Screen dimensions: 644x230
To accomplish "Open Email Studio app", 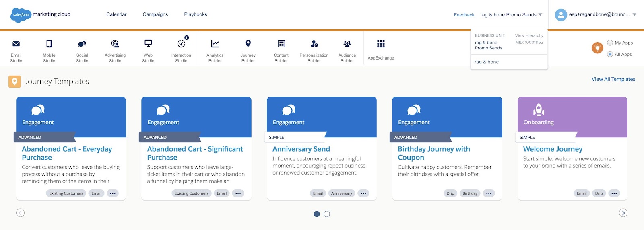I will [16, 51].
